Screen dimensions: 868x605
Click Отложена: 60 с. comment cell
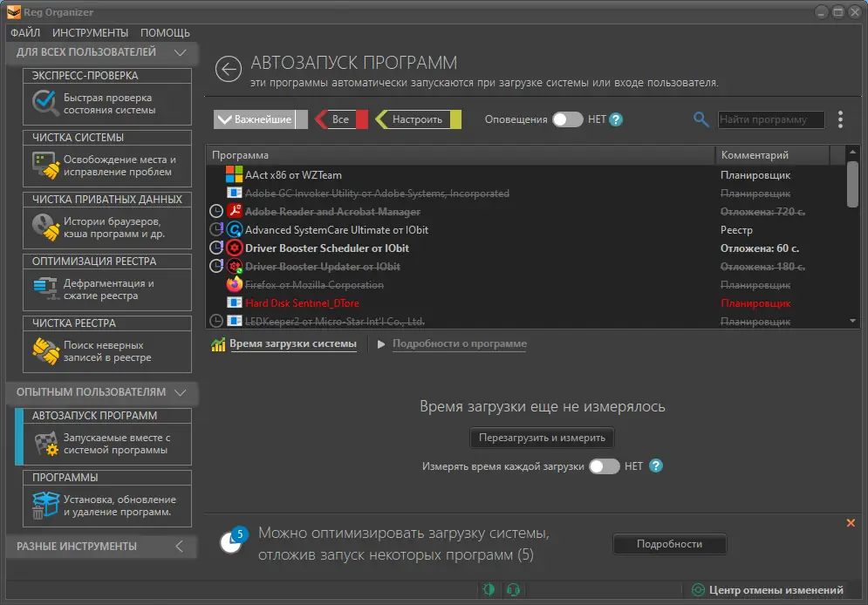[760, 248]
